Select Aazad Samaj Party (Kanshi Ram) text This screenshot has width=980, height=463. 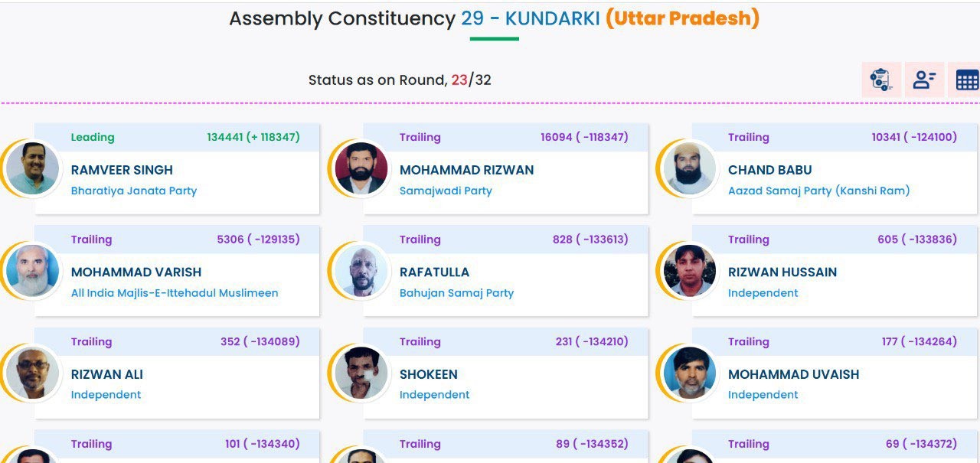click(x=819, y=191)
